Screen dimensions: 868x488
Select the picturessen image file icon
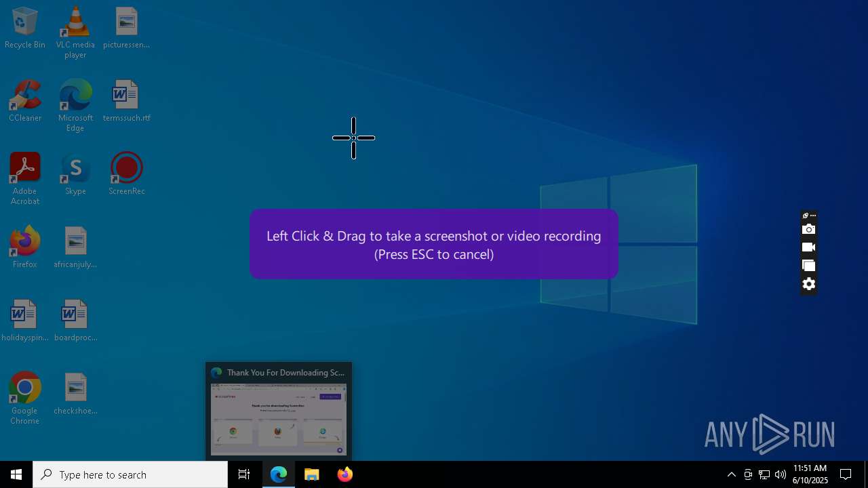coord(126,28)
